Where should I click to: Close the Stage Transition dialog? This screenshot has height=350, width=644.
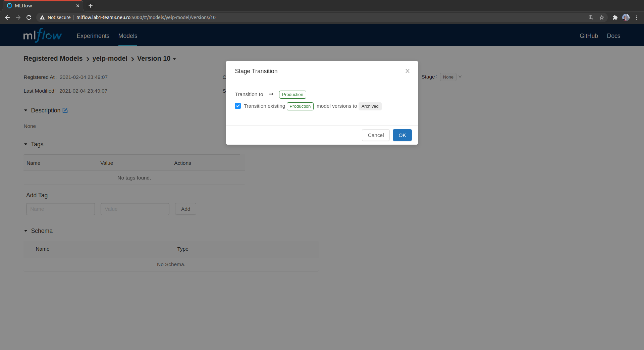408,71
